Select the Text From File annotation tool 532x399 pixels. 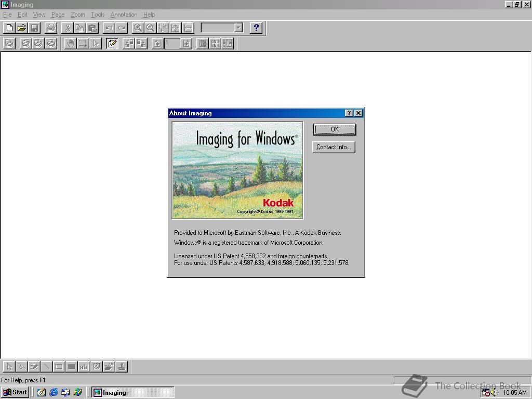point(109,367)
